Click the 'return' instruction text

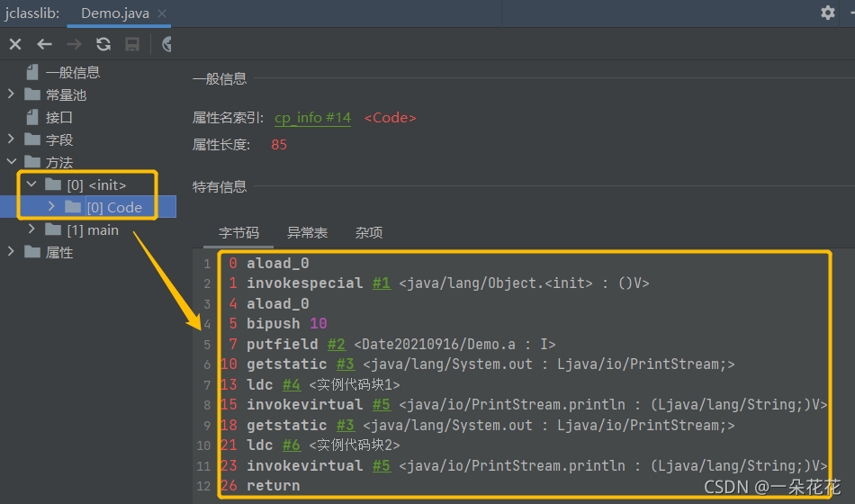coord(274,485)
